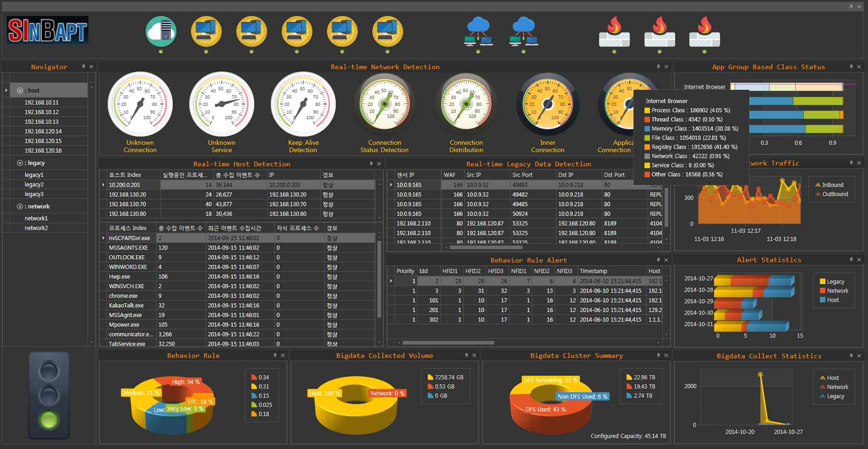
Task: Click the Unknown Service gauge
Action: click(x=222, y=105)
